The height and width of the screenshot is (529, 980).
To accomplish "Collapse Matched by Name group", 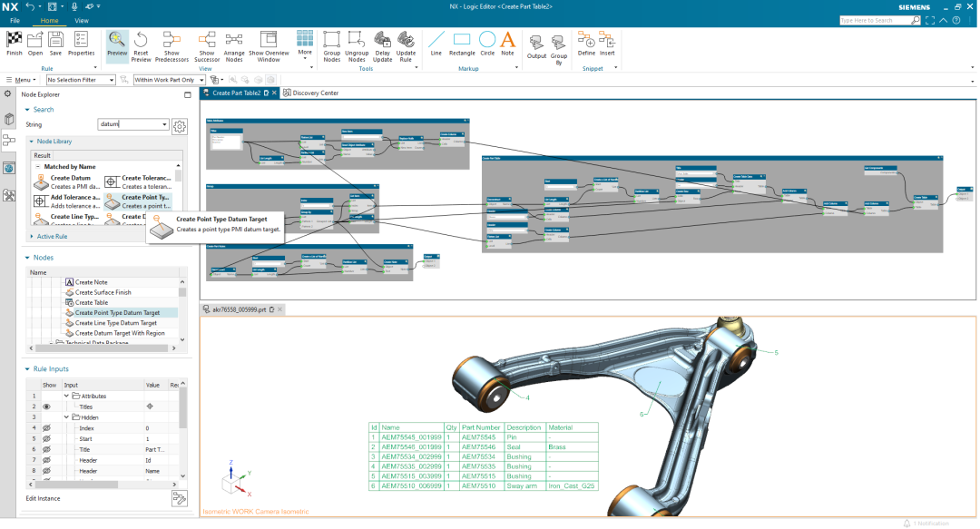I will pos(38,167).
